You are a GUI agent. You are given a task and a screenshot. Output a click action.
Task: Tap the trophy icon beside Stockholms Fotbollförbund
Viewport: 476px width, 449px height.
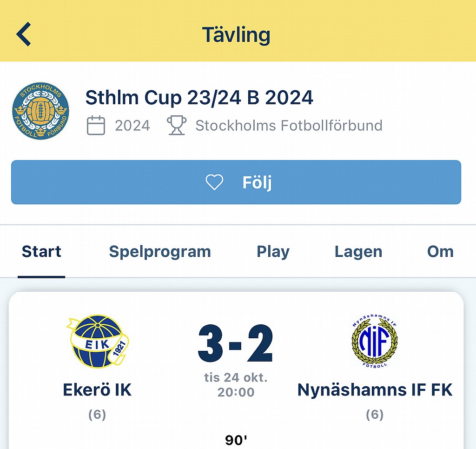177,126
